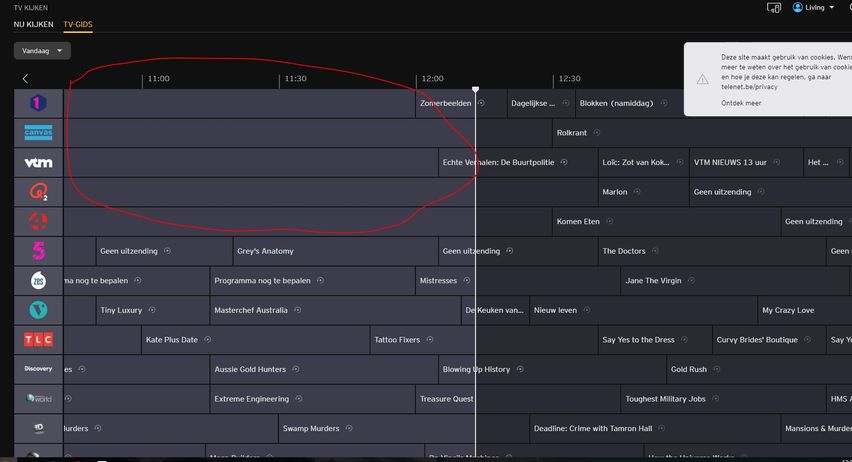Click record icon next to Rolkrant

coord(597,133)
